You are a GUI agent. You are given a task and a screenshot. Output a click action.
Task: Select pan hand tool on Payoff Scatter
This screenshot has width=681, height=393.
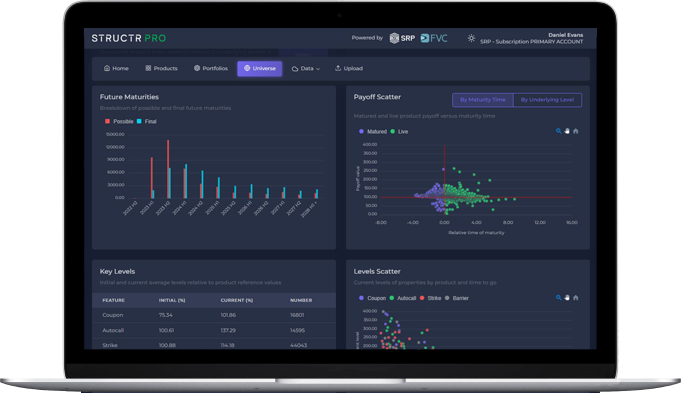click(x=567, y=131)
